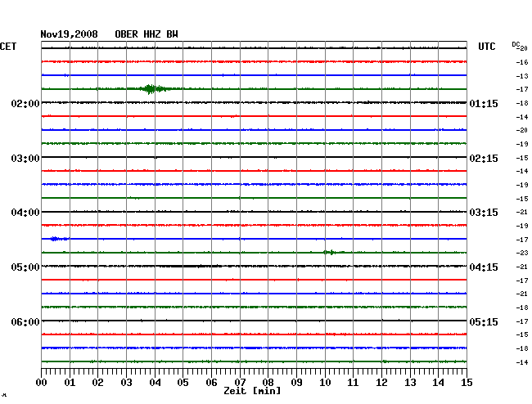Click minute 08 on the time axis
Screen dimensions: 532x404
click(x=268, y=383)
